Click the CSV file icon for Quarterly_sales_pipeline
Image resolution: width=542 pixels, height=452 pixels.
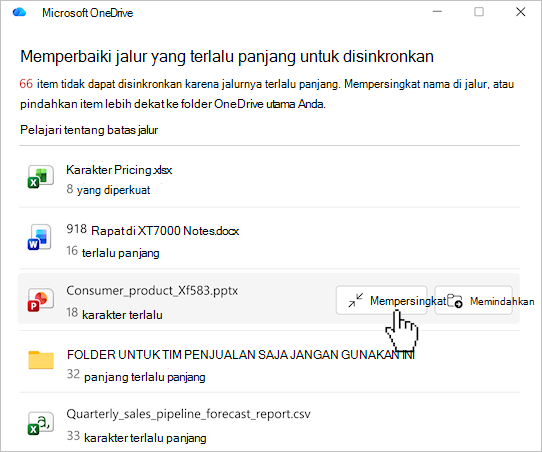coord(40,423)
